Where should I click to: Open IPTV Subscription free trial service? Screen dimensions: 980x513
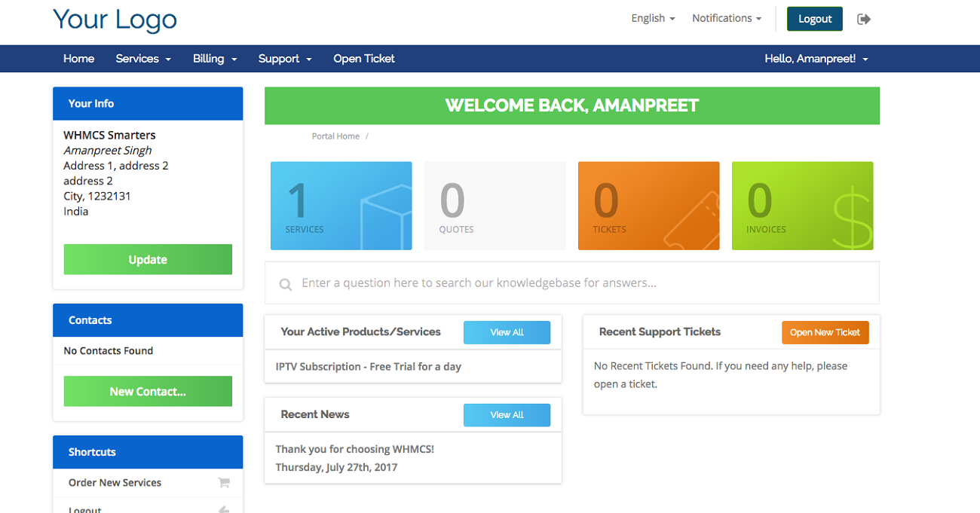368,367
